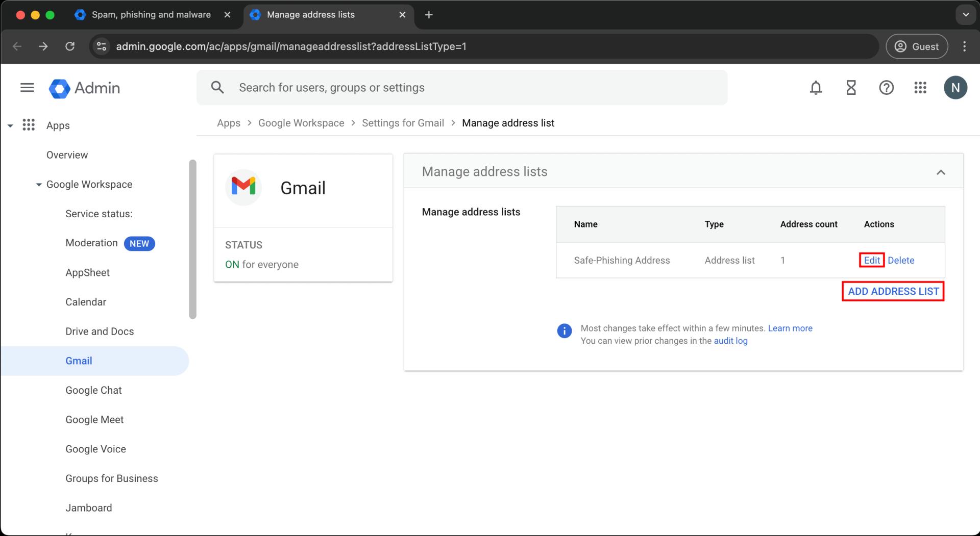Image resolution: width=980 pixels, height=536 pixels.
Task: Close the Manage address lists tab
Action: click(x=402, y=15)
